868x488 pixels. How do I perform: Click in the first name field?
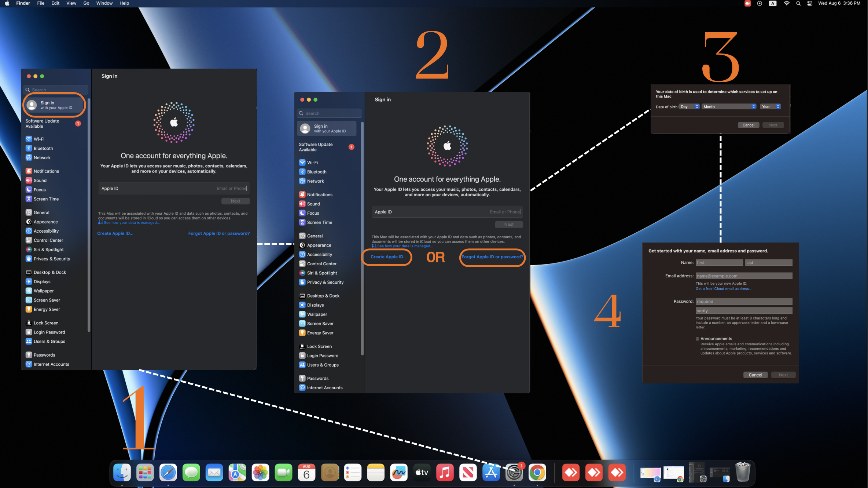719,263
